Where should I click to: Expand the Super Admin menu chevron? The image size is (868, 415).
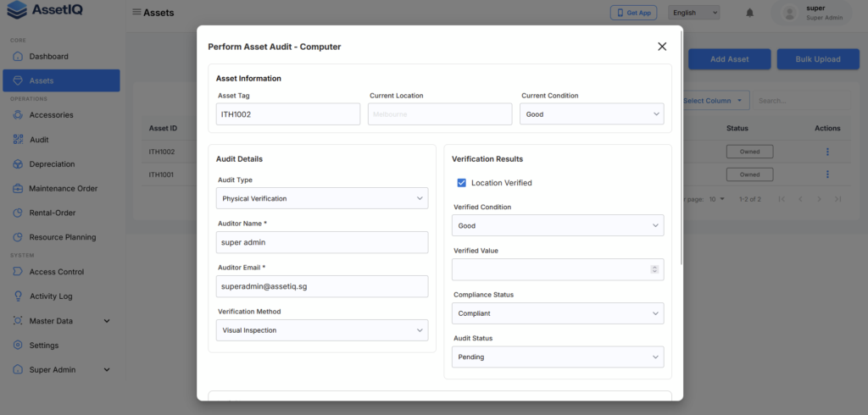point(108,369)
